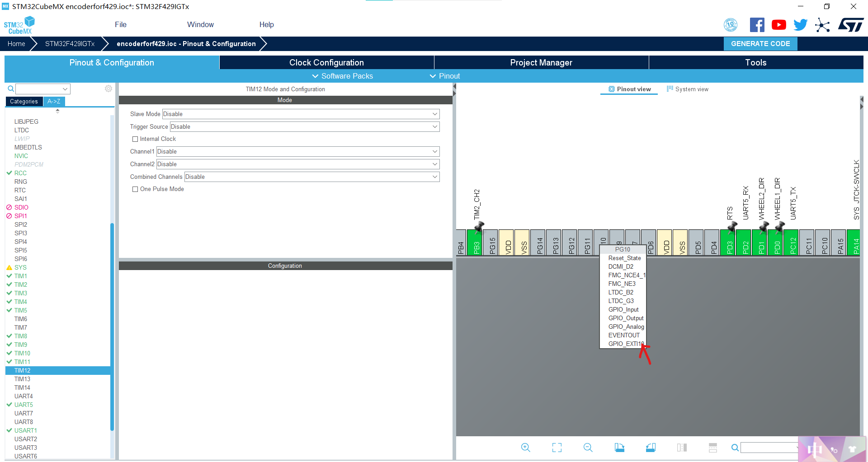This screenshot has height=462, width=868.
Task: Click the pin search magnifier icon
Action: tap(735, 448)
